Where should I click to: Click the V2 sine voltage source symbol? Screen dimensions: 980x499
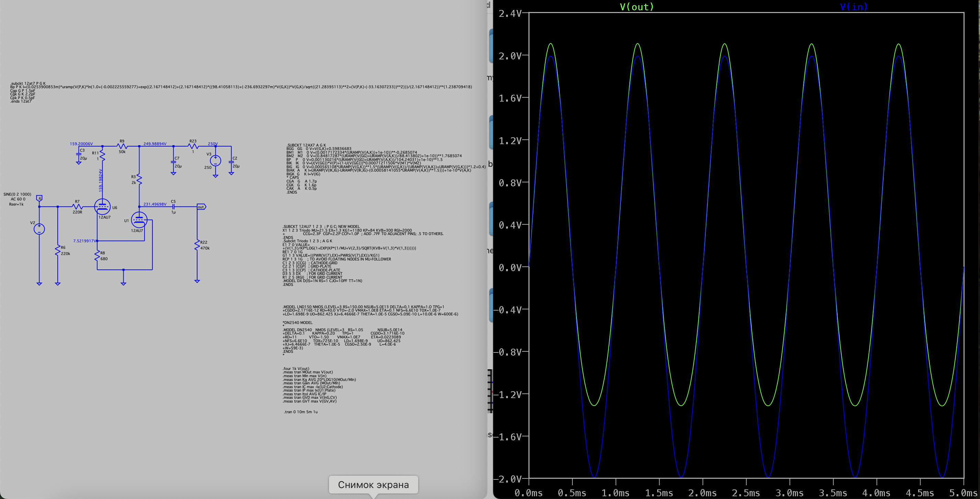(x=39, y=229)
